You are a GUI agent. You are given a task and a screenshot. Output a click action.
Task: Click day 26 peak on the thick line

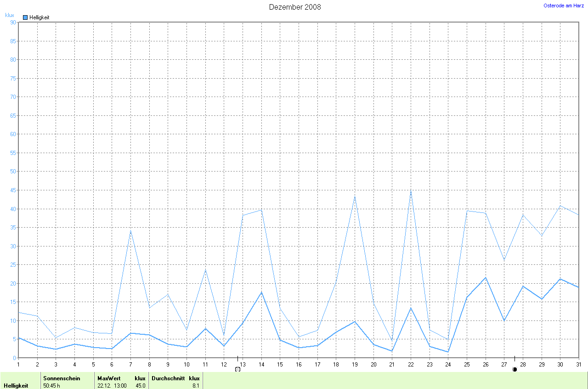tap(486, 277)
